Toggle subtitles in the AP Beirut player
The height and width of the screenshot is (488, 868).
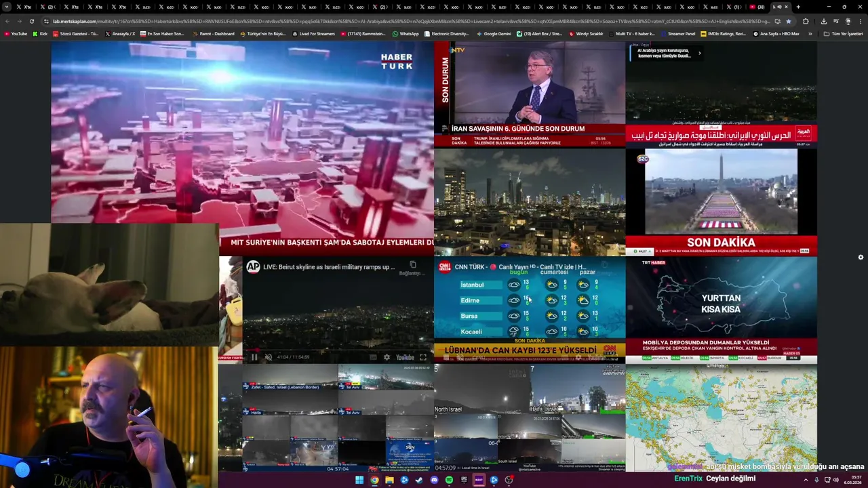pyautogui.click(x=373, y=357)
